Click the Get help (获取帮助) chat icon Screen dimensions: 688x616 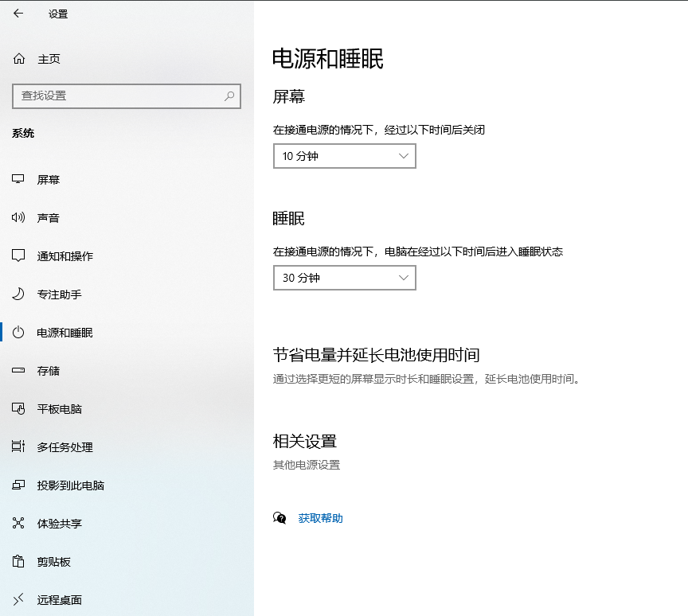279,518
